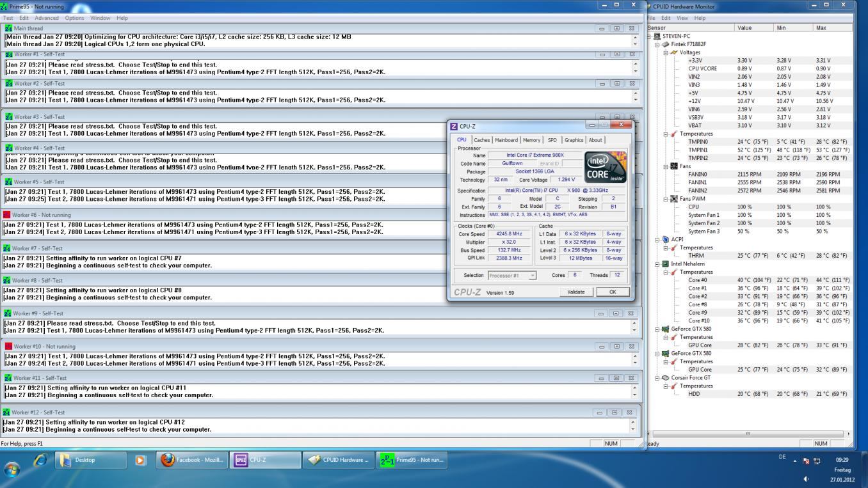
Task: Collapse the Fans node in Hardware Monitor
Action: pyautogui.click(x=666, y=166)
